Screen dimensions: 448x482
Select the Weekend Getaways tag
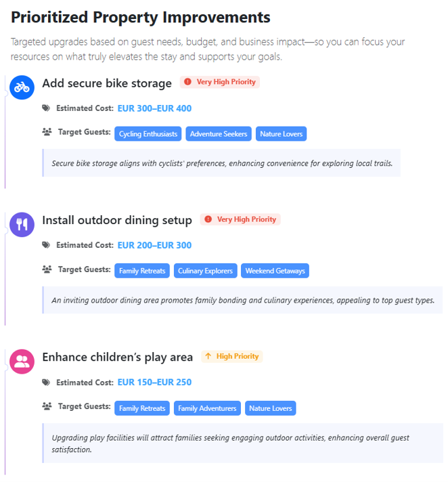point(275,271)
